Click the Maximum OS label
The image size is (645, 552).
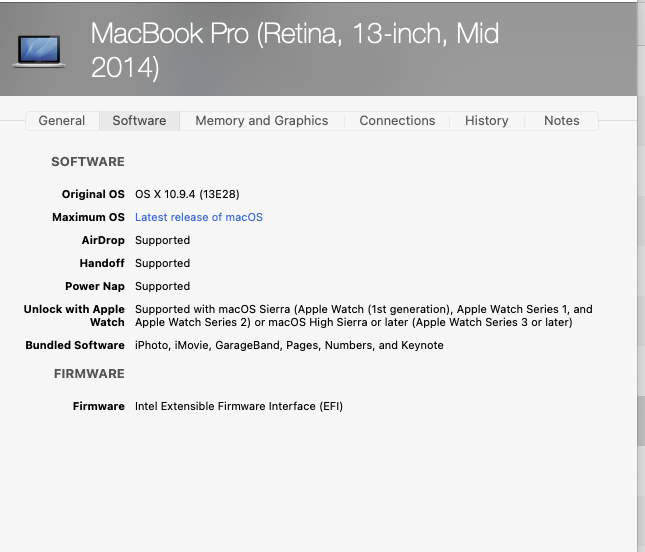tap(88, 217)
